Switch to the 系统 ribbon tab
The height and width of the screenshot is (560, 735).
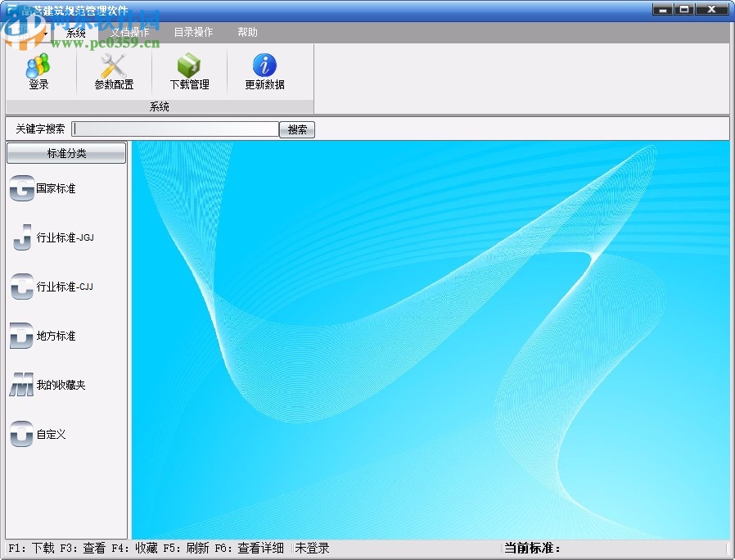coord(75,33)
